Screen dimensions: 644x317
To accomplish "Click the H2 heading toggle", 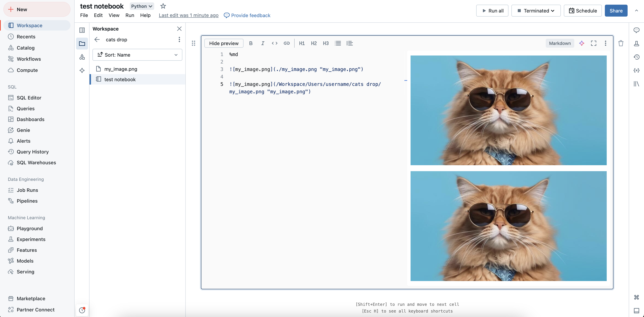I will click(314, 43).
